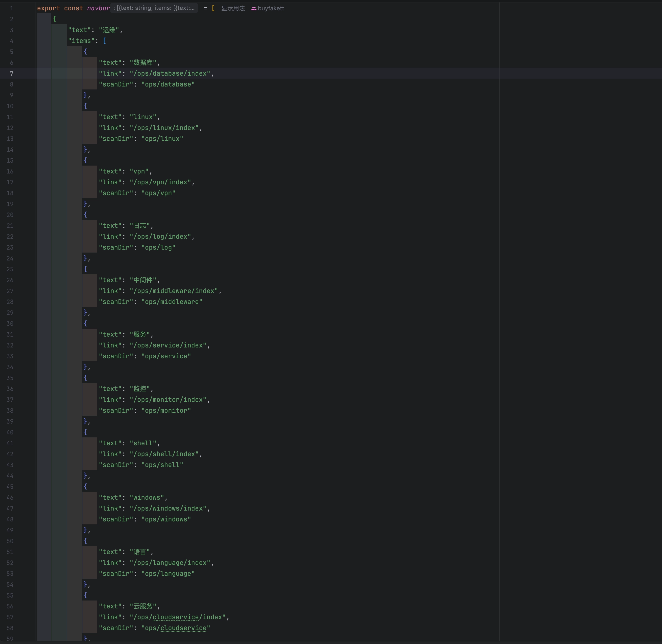The width and height of the screenshot is (662, 644).
Task: Click the "ops/middleware" scanDir value
Action: tap(172, 302)
